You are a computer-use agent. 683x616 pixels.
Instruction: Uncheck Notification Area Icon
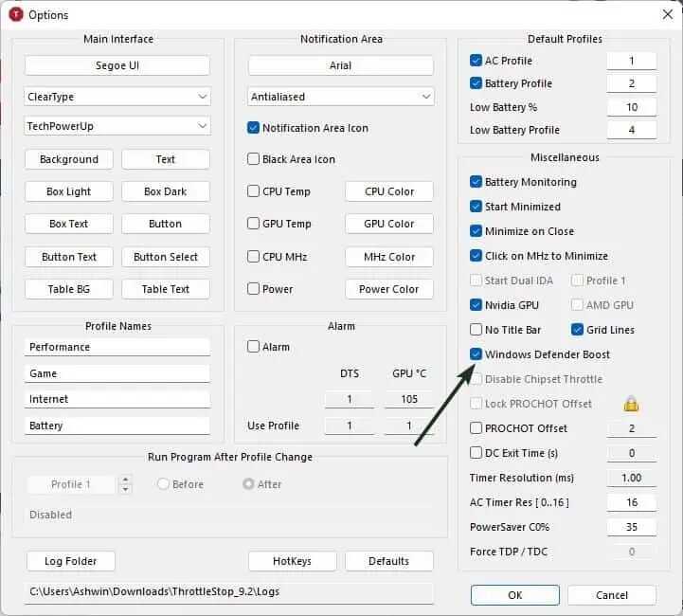pos(253,128)
